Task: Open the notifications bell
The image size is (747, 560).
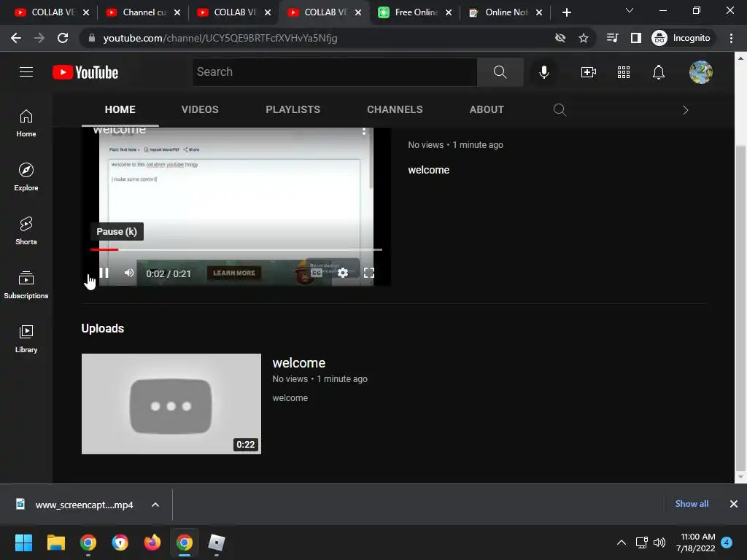Action: pos(659,72)
